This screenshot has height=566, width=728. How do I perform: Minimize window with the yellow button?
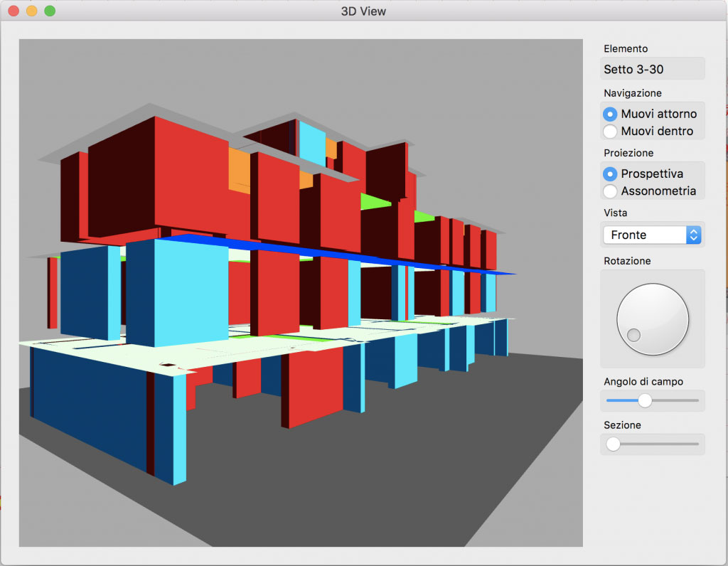(x=31, y=11)
